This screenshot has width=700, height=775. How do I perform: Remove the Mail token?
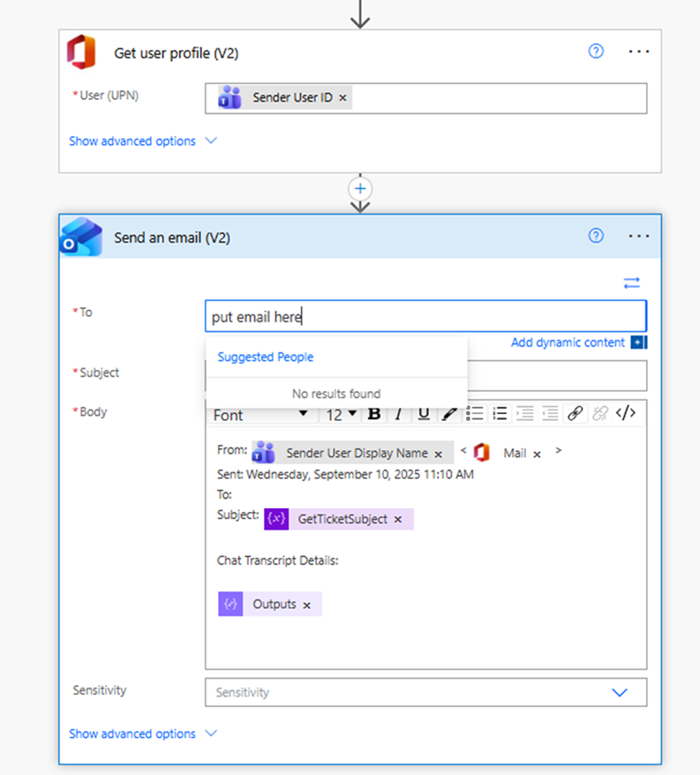537,455
